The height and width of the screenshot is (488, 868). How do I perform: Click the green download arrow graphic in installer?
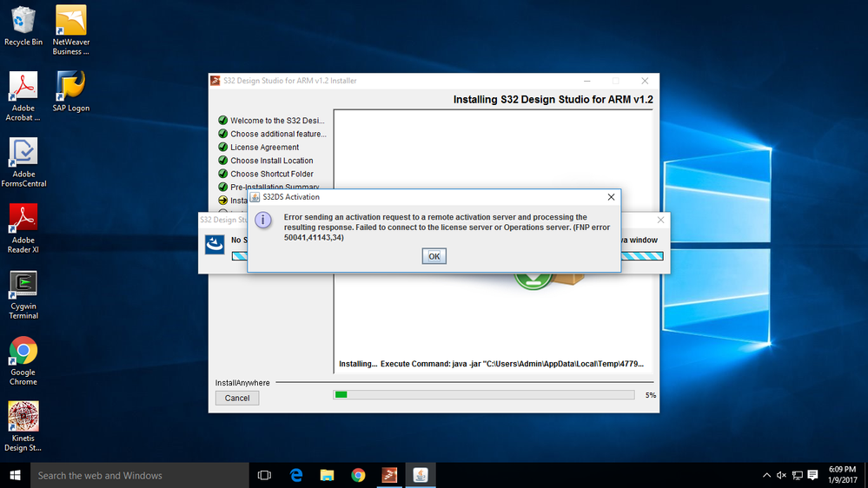(533, 280)
